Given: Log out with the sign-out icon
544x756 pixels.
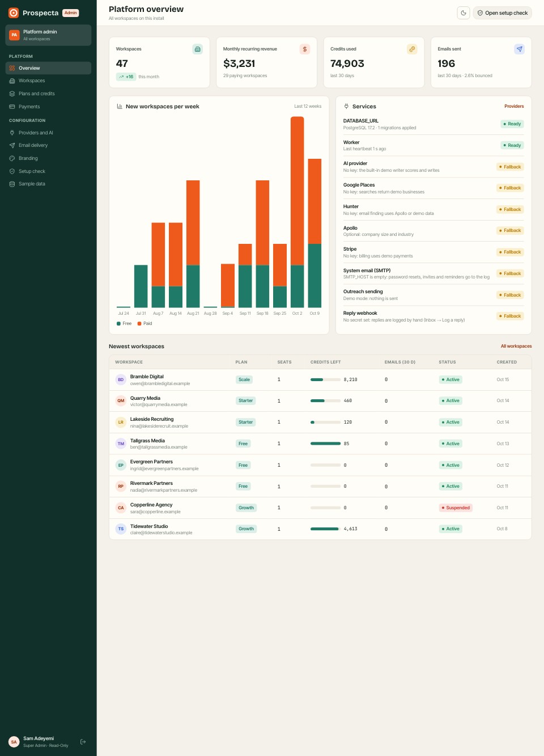Looking at the screenshot, I should pyautogui.click(x=83, y=742).
